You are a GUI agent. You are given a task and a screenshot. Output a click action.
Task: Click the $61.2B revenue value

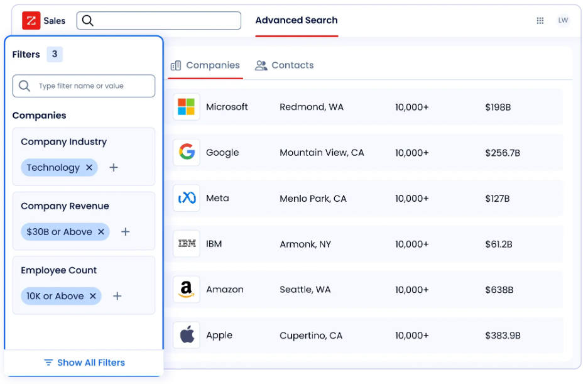pos(499,244)
